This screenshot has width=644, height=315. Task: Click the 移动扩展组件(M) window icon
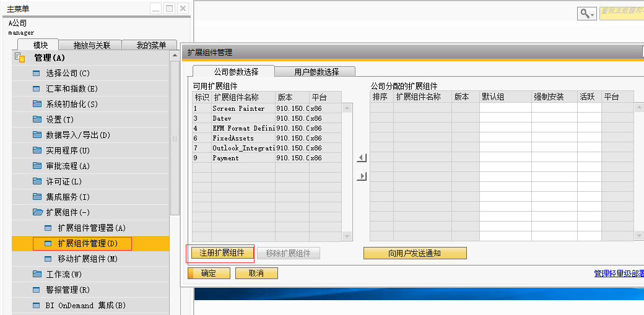(x=48, y=259)
